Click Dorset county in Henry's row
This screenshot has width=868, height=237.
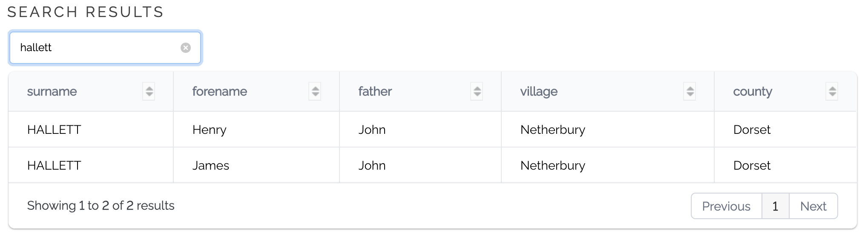pyautogui.click(x=752, y=130)
